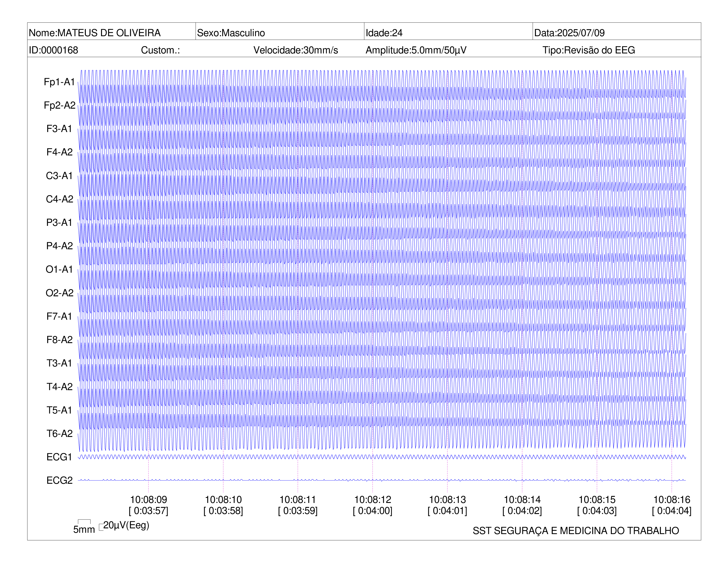
Task: Click the patient name 'Nome:MATEUS DE OLIVEIRA'
Action: click(x=95, y=33)
